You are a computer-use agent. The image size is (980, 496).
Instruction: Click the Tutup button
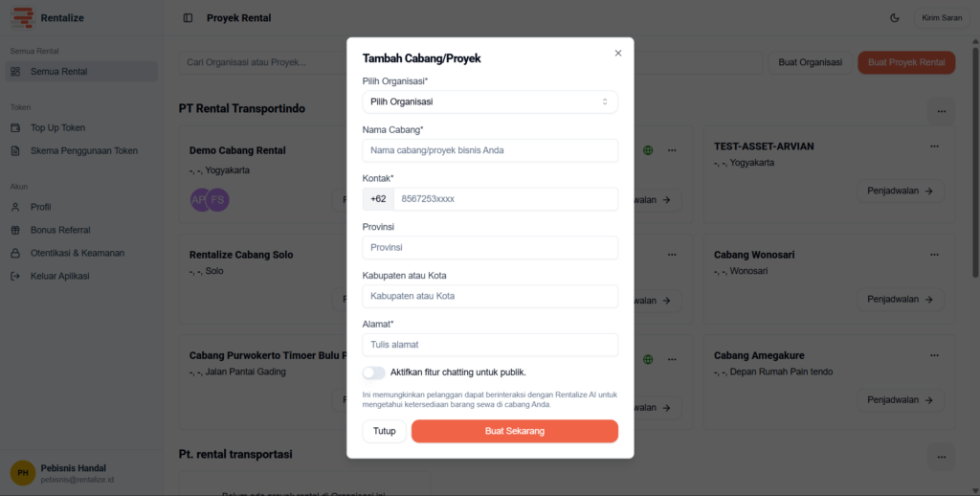pos(384,431)
